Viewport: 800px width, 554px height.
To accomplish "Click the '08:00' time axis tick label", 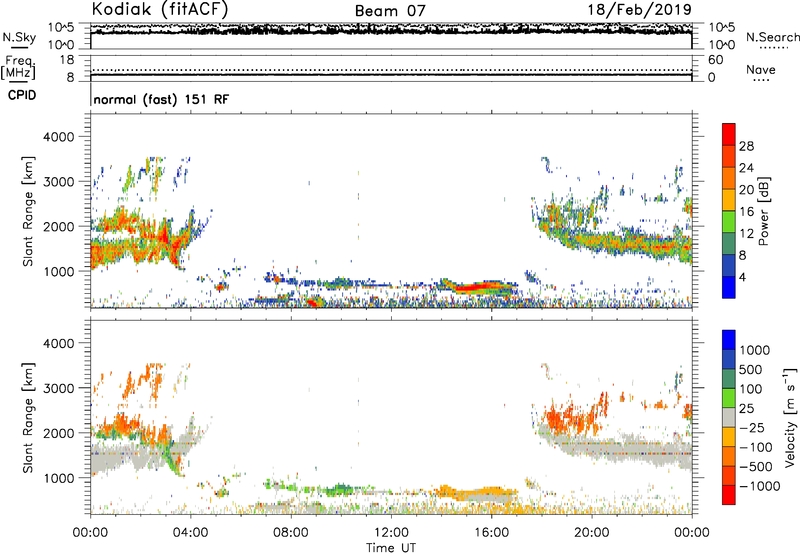I will click(x=291, y=533).
